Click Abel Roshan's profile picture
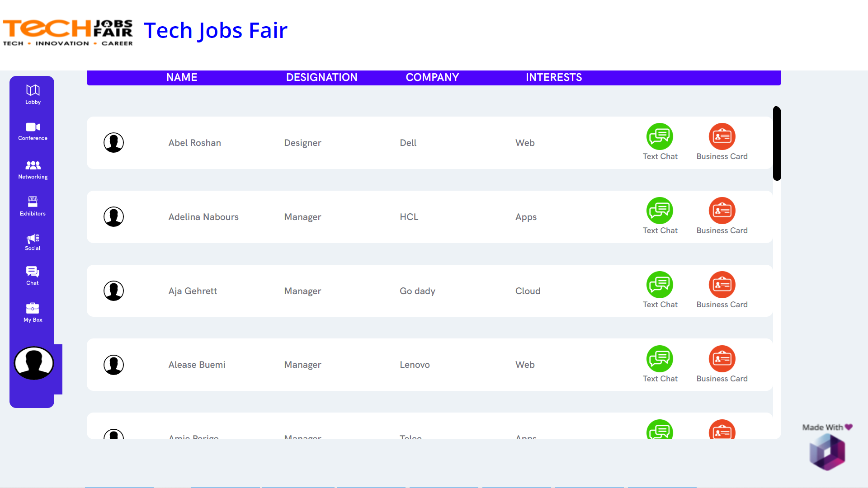The image size is (868, 488). pos(113,143)
